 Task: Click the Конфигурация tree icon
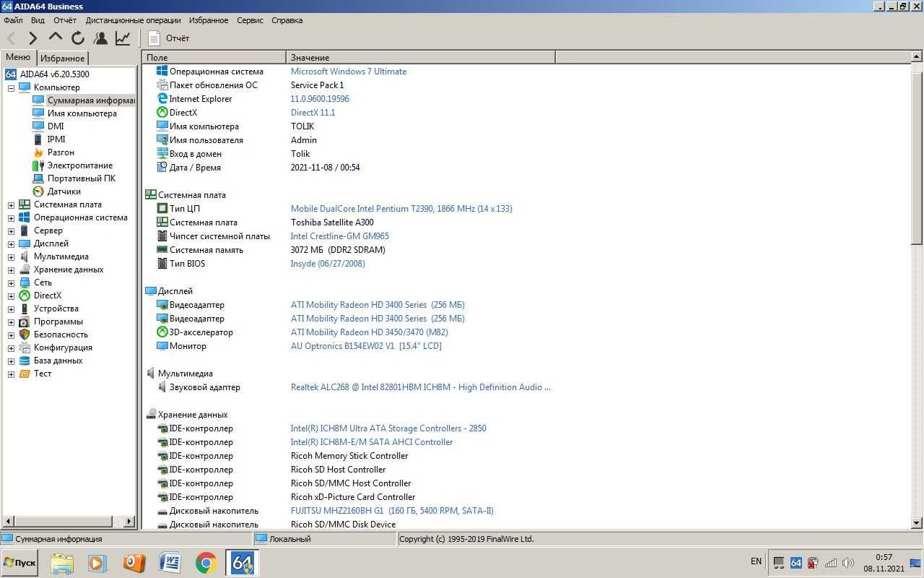point(25,348)
